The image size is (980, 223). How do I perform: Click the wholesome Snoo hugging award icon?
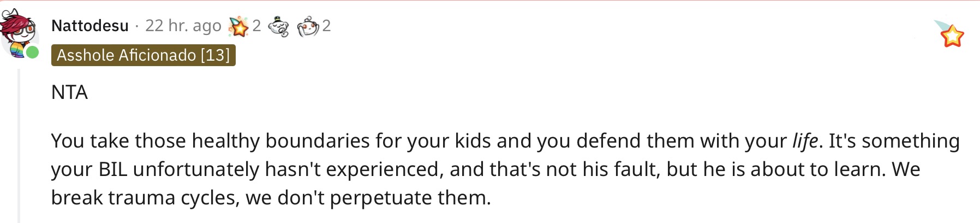pyautogui.click(x=308, y=26)
